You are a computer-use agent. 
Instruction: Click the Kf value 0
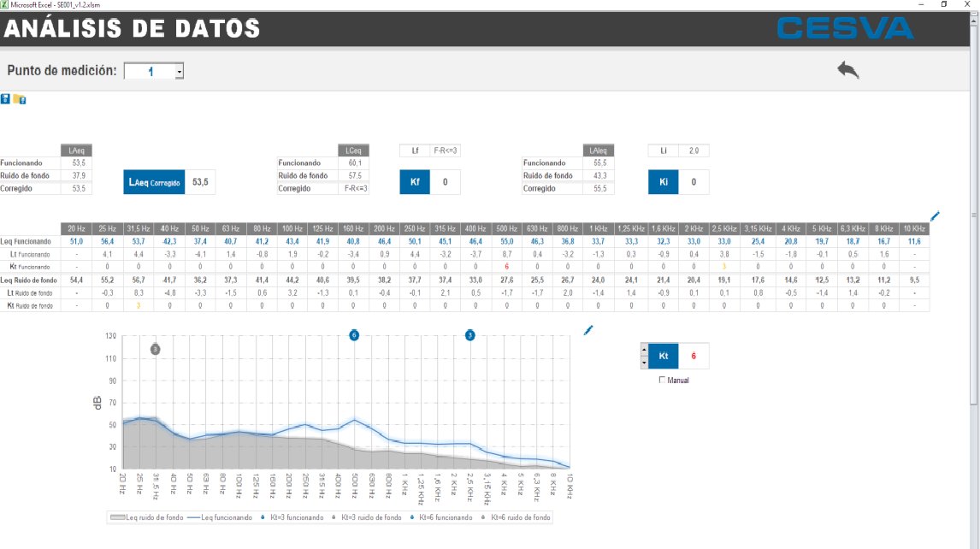445,182
